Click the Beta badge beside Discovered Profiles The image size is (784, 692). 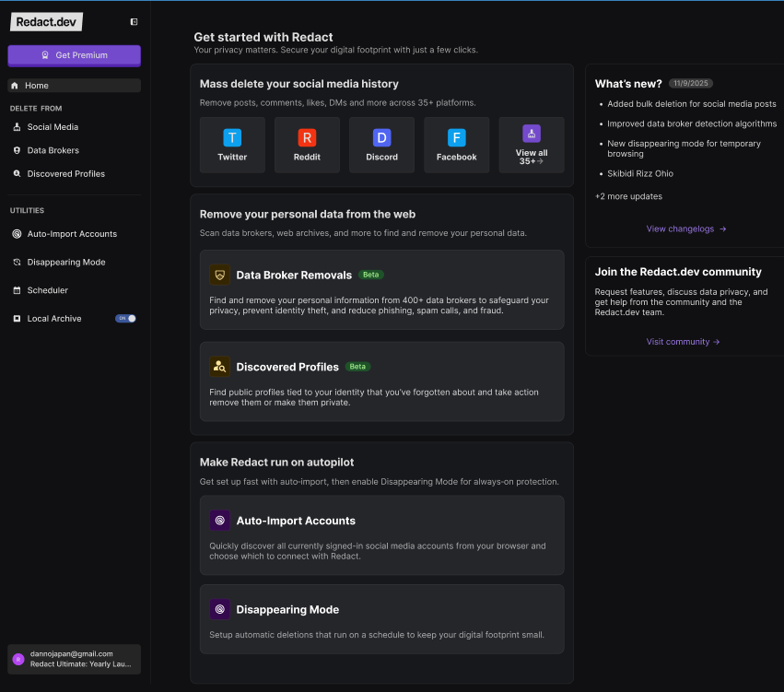357,367
